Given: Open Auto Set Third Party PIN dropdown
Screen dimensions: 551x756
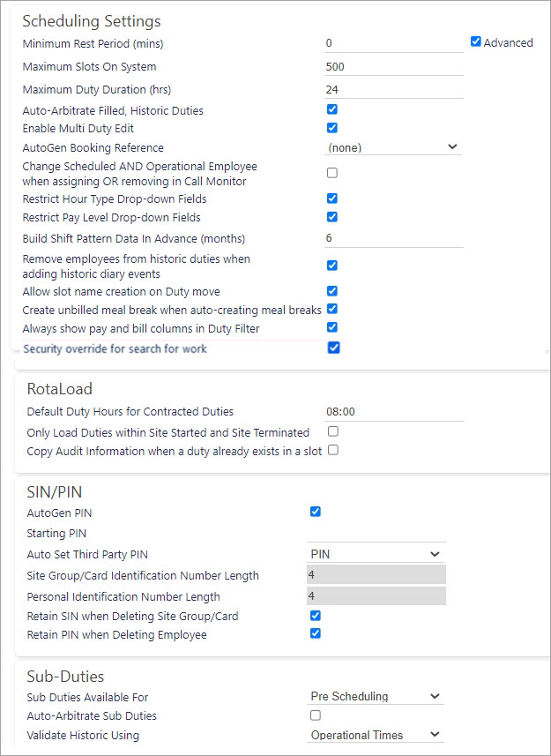Looking at the screenshot, I should pyautogui.click(x=376, y=555).
